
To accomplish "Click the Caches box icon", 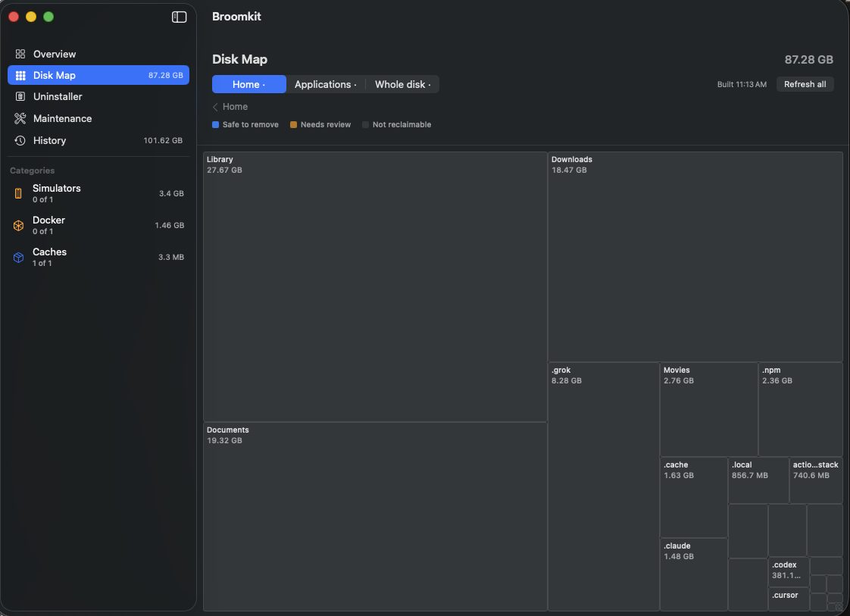I will pos(18,257).
